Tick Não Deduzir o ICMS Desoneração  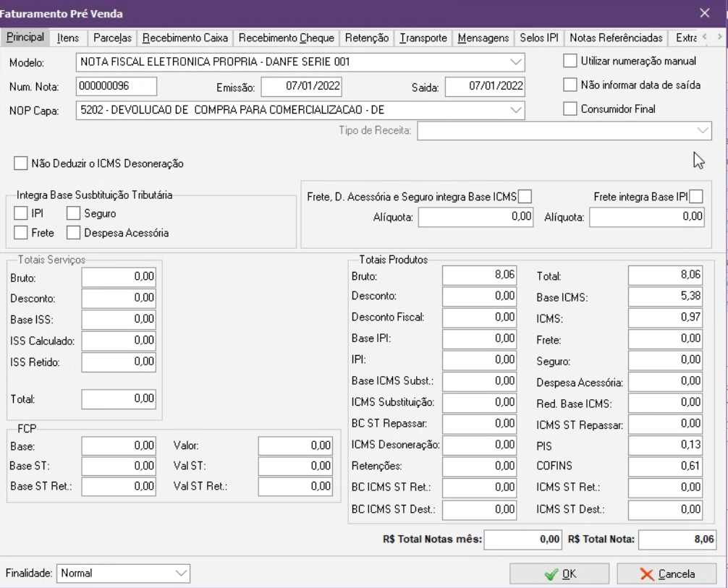(x=21, y=163)
